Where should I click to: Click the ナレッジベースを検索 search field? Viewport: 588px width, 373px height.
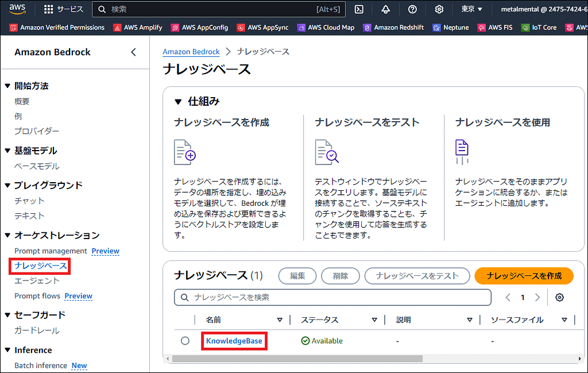333,297
